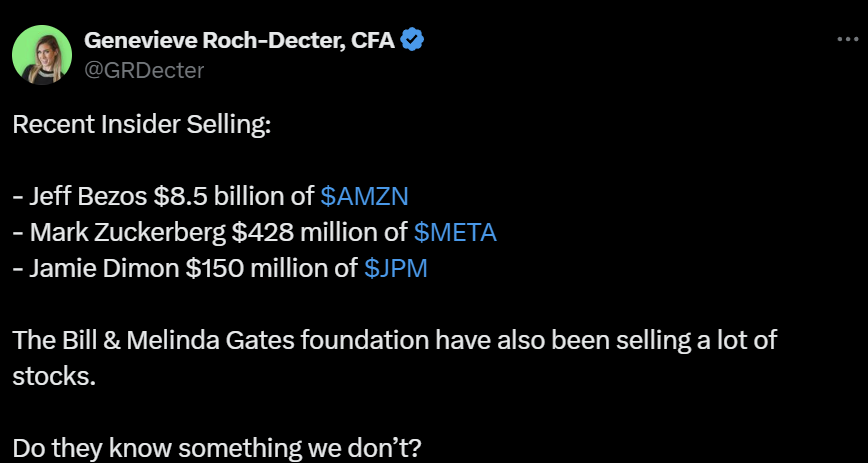This screenshot has width=868, height=463.
Task: Open Genevieve Roch-Decter's profile picture
Action: click(x=42, y=55)
